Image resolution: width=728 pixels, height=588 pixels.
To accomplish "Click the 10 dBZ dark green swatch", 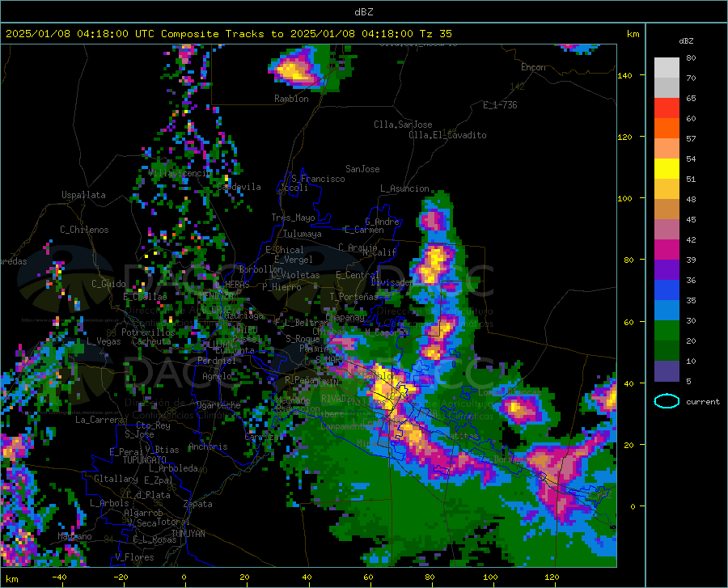I will [x=667, y=351].
